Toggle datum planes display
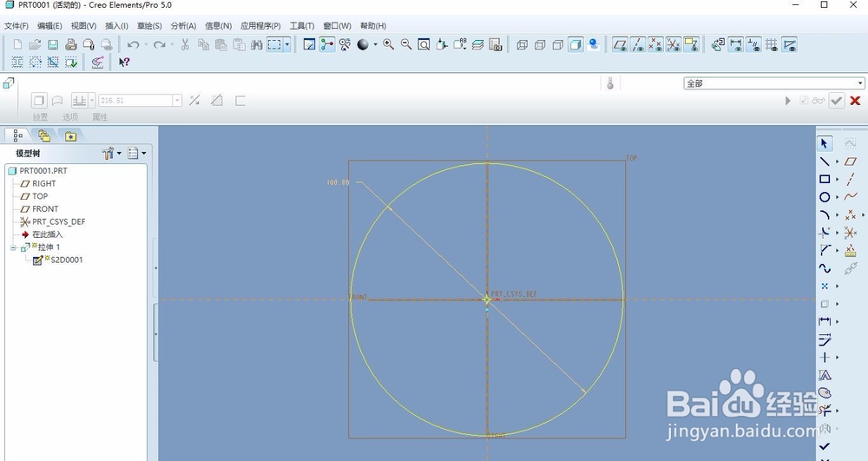This screenshot has height=461, width=868. [x=620, y=45]
